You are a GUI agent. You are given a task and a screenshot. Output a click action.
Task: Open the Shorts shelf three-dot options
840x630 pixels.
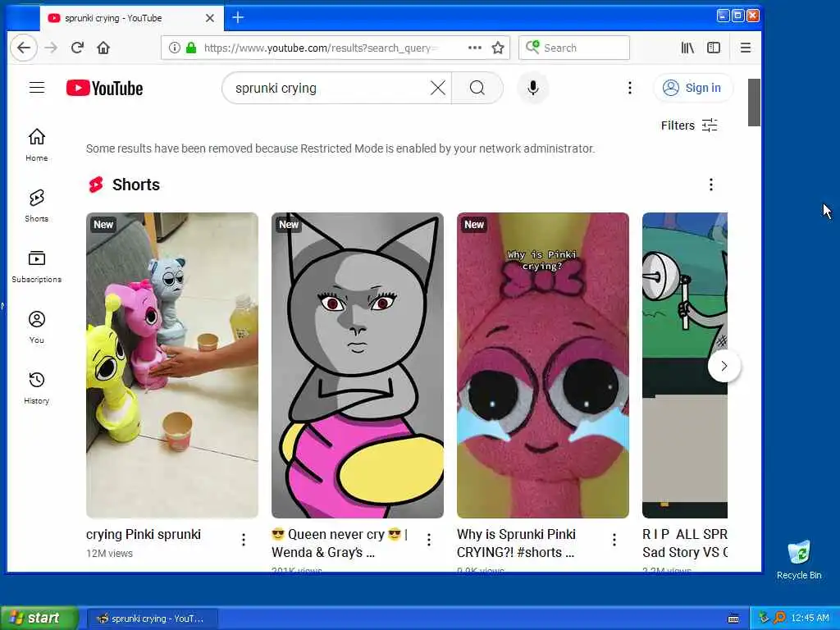coord(711,185)
